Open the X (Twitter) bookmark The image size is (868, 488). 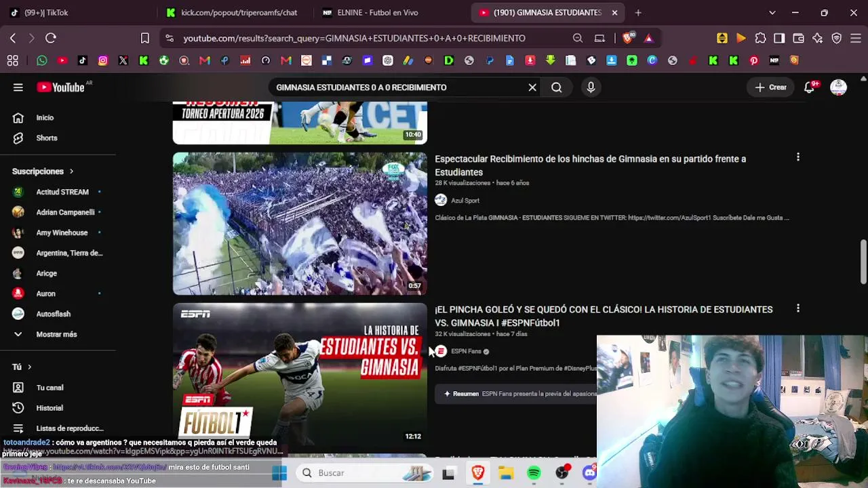click(x=123, y=60)
